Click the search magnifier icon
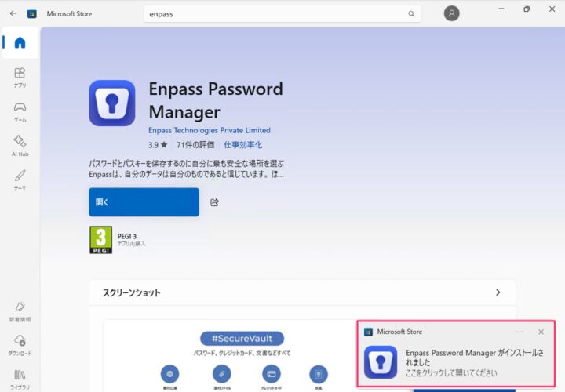 (411, 14)
